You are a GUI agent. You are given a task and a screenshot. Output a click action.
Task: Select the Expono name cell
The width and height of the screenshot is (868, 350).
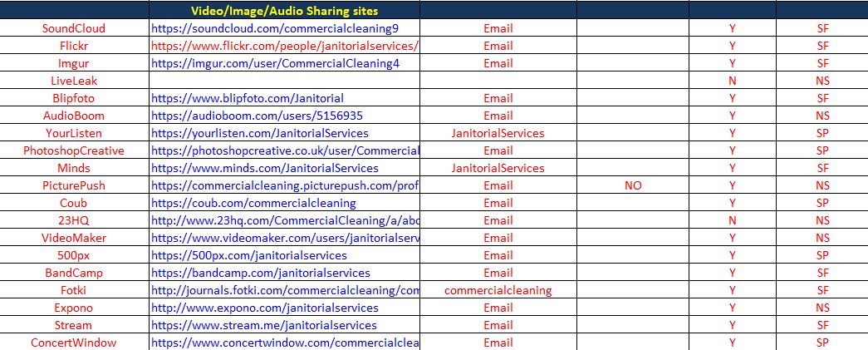click(x=74, y=308)
